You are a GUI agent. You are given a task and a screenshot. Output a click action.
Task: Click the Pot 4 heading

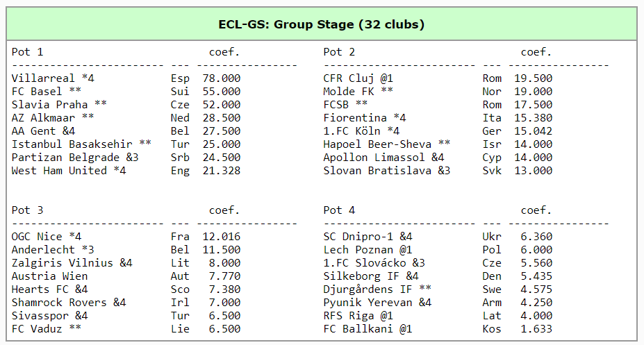(339, 210)
